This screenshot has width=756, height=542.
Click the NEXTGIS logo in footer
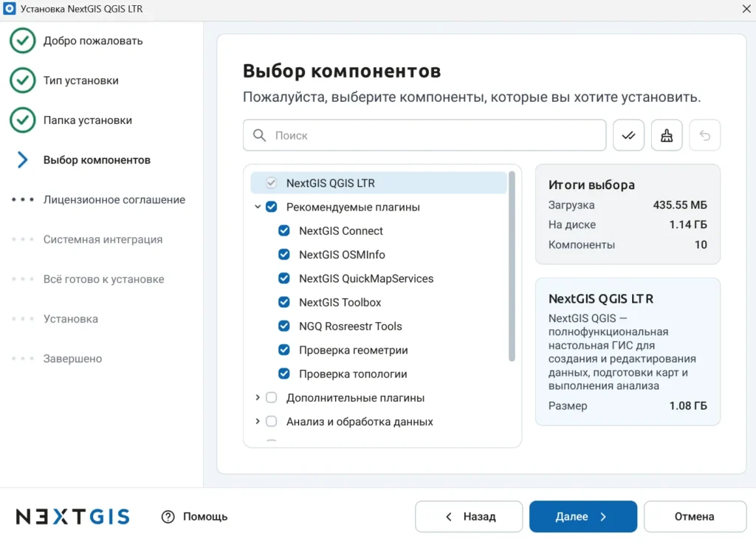pyautogui.click(x=73, y=516)
